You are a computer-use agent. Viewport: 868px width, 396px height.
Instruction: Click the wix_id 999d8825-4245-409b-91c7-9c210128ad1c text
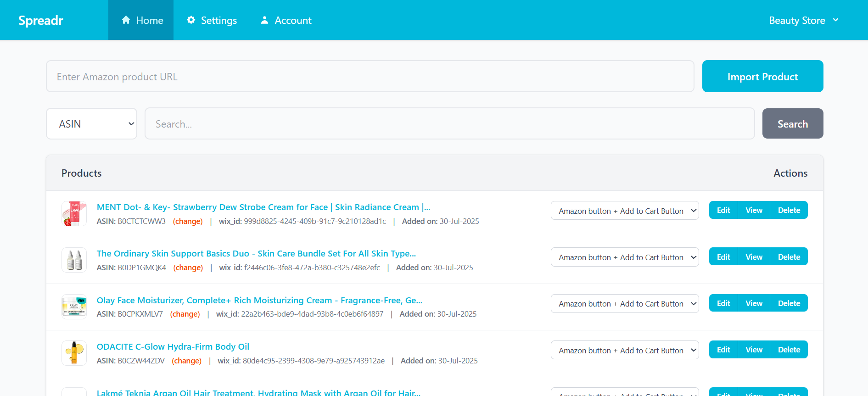click(x=302, y=221)
